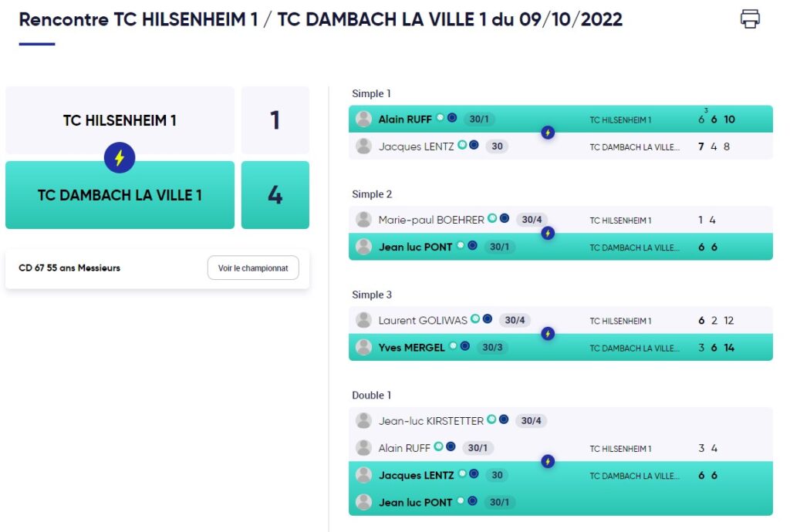Click the TC HILSENHEIM 1 team card
This screenshot has height=532, width=790.
120,120
